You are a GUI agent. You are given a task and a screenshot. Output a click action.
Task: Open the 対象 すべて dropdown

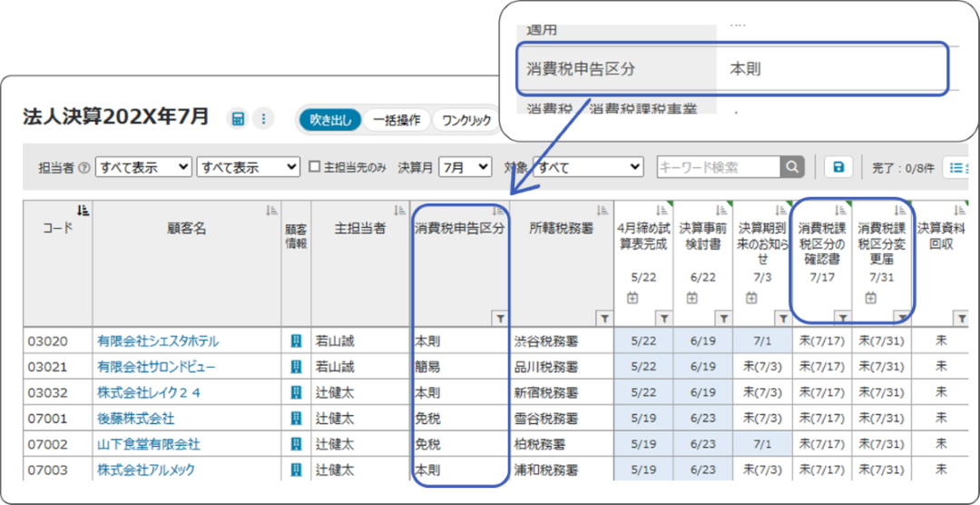[588, 167]
